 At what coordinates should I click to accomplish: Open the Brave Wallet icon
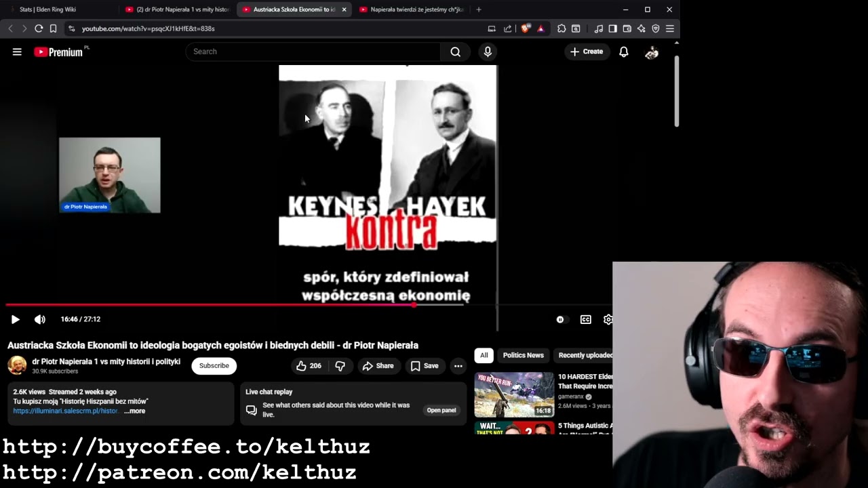click(627, 28)
